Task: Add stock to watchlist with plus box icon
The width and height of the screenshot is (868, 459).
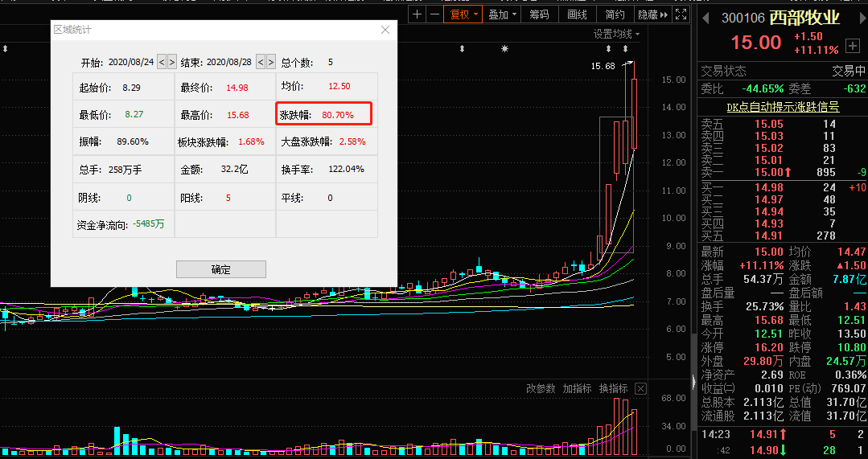Action: coord(852,46)
